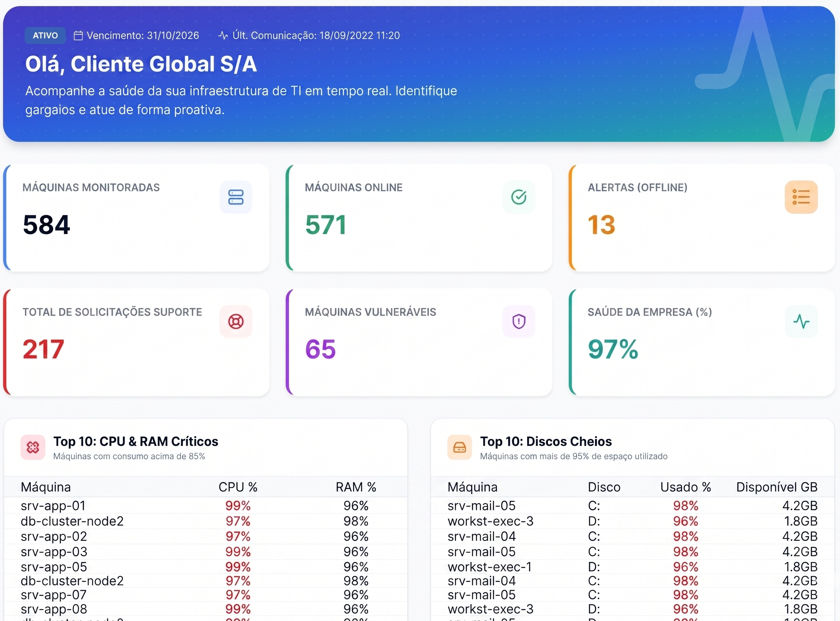
Task: Click the Top 10: Discos Cheios title
Action: pos(546,441)
